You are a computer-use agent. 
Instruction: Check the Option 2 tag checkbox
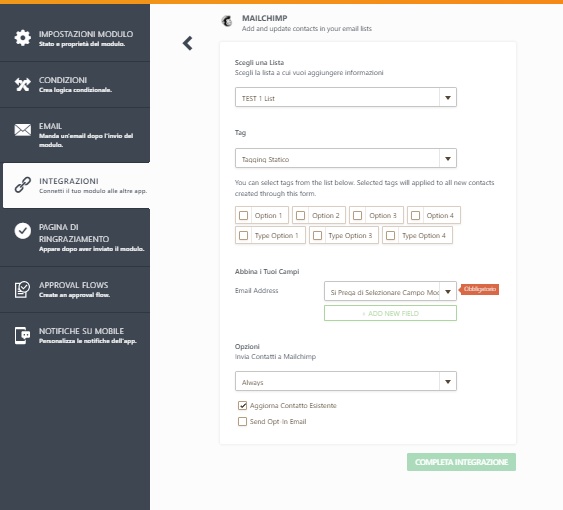(x=301, y=215)
